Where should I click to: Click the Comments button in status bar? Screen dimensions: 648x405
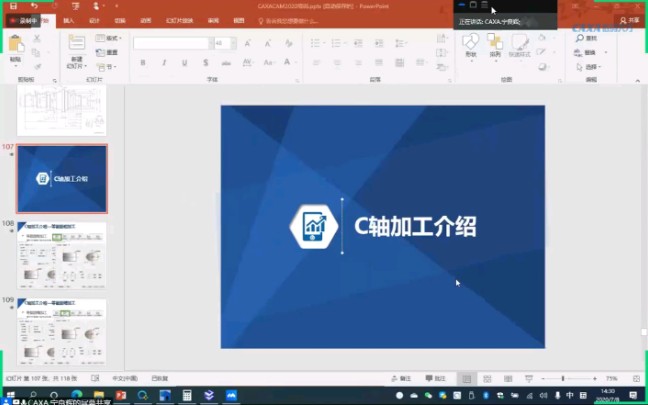click(x=436, y=379)
